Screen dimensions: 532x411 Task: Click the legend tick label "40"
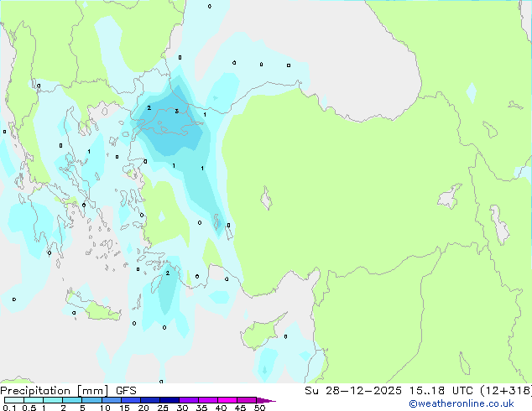click(221, 408)
